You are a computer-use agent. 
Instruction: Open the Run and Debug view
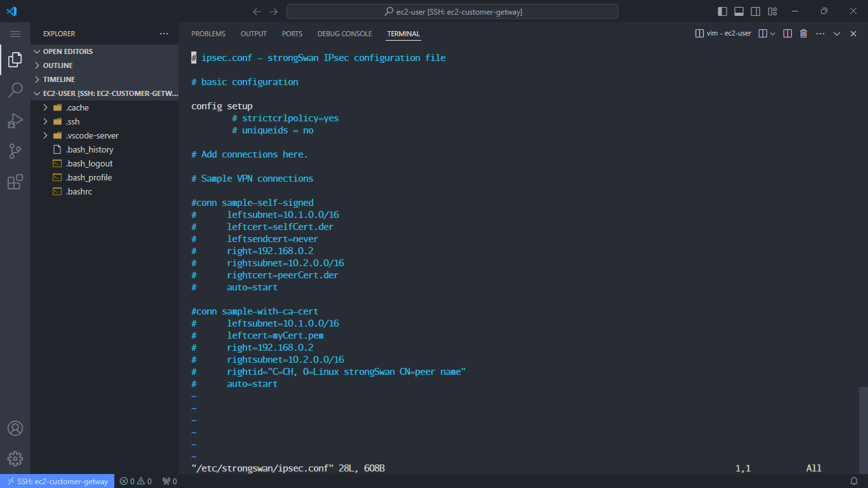(15, 121)
